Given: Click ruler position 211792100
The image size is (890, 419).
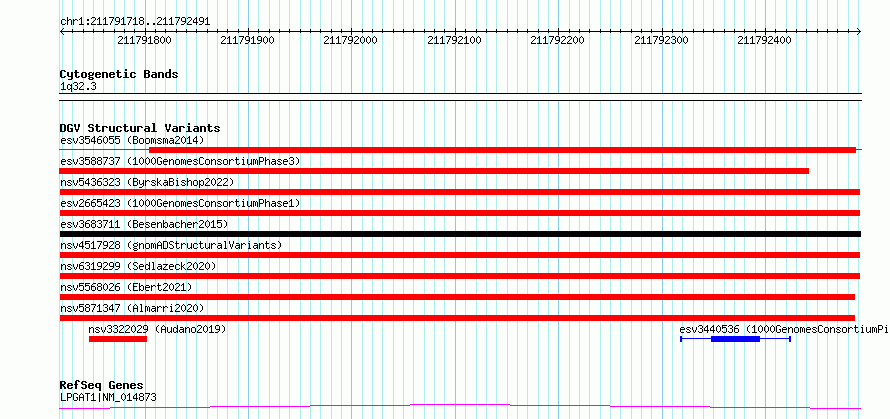Looking at the screenshot, I should [454, 40].
